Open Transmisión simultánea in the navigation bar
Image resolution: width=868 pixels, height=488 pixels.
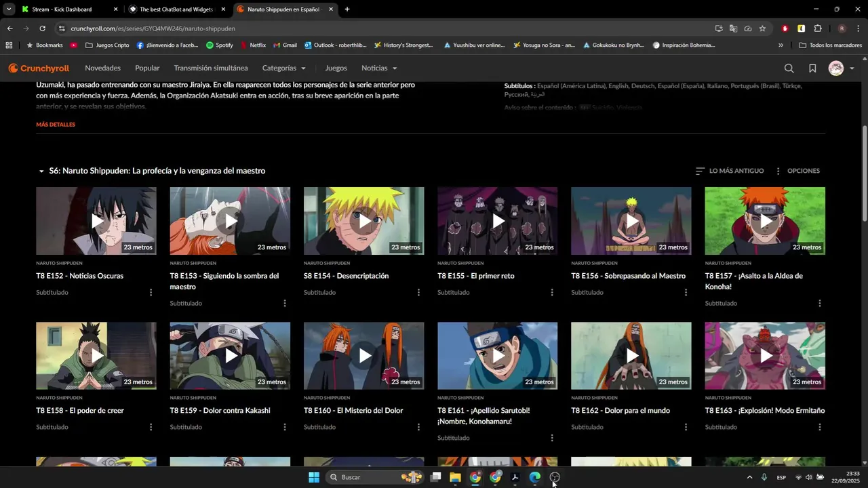tap(211, 68)
